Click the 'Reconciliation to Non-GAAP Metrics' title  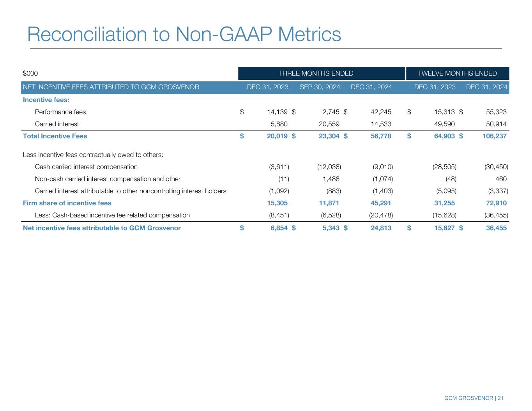click(x=184, y=34)
